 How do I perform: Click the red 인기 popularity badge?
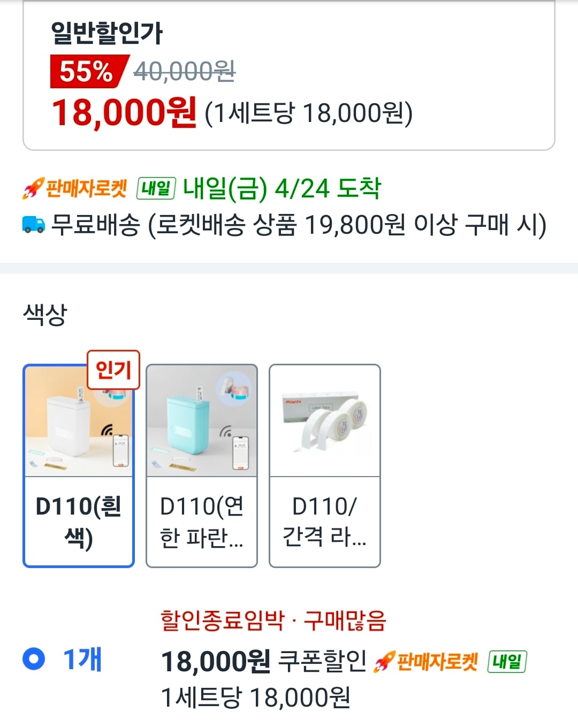pyautogui.click(x=113, y=370)
